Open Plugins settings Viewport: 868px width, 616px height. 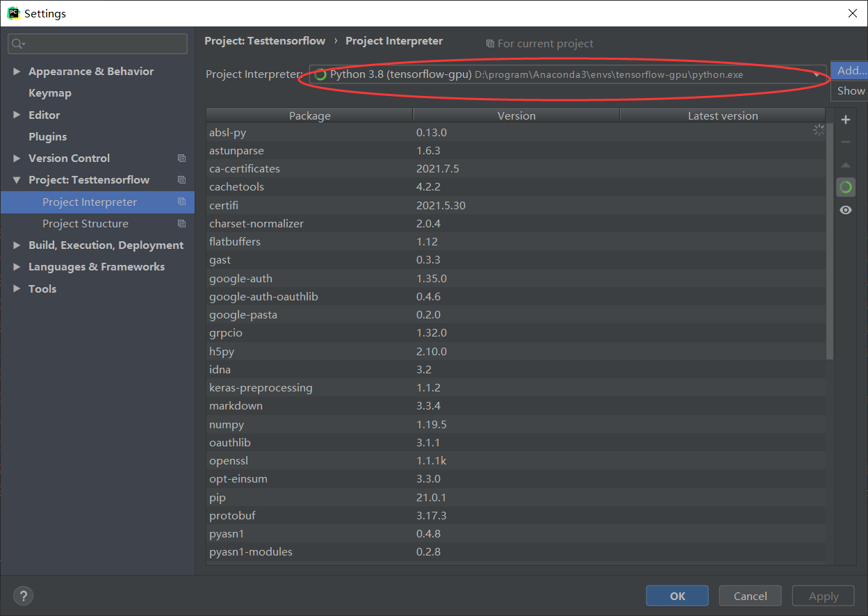[x=48, y=137]
